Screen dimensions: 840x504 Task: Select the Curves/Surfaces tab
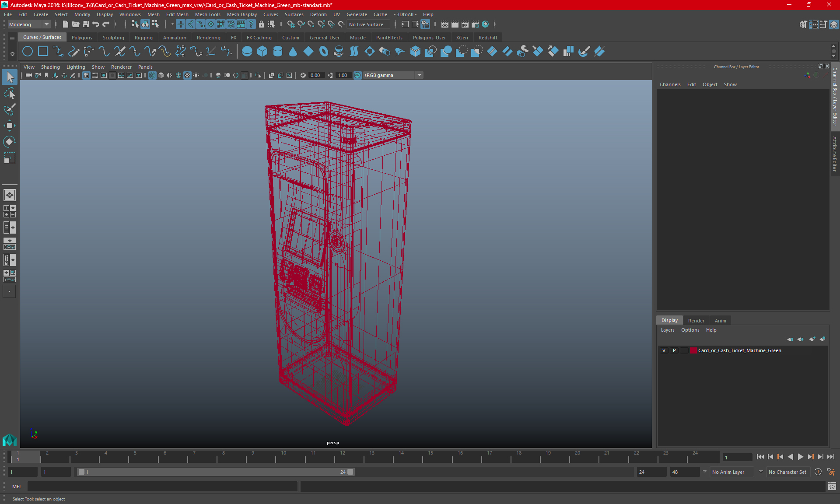pyautogui.click(x=42, y=37)
